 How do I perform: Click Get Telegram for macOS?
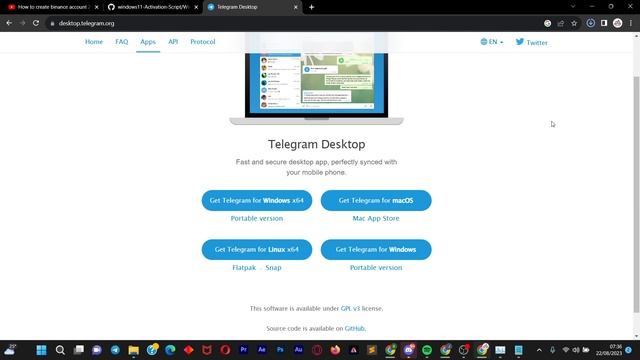click(x=376, y=200)
